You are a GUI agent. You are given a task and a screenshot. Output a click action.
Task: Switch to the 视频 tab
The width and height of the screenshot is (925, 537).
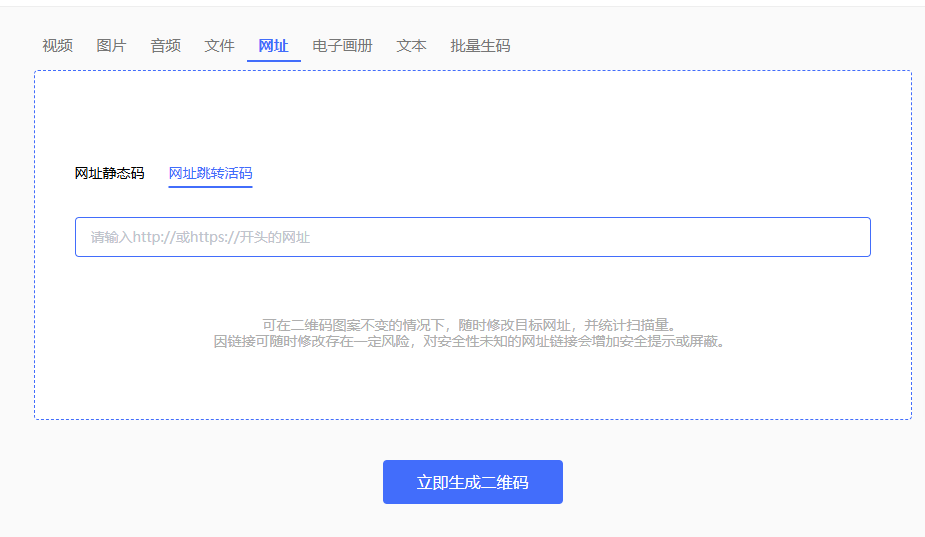(57, 45)
